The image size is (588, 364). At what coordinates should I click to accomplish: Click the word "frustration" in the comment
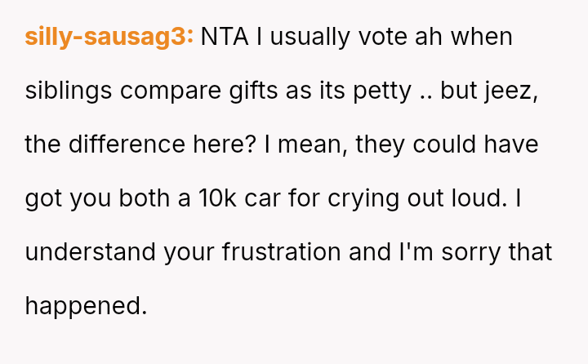[x=282, y=252]
